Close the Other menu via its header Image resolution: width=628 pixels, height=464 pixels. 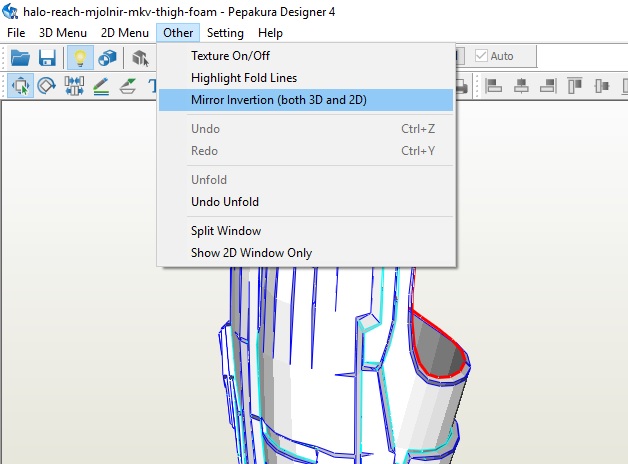(178, 33)
